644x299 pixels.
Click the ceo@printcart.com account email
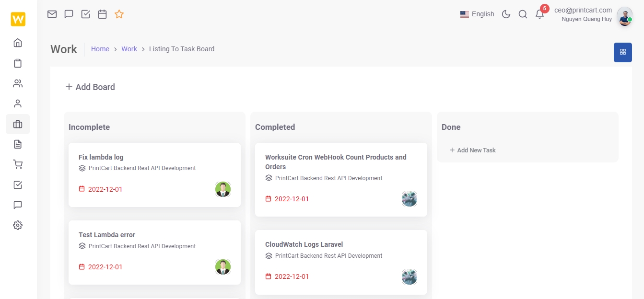point(583,10)
